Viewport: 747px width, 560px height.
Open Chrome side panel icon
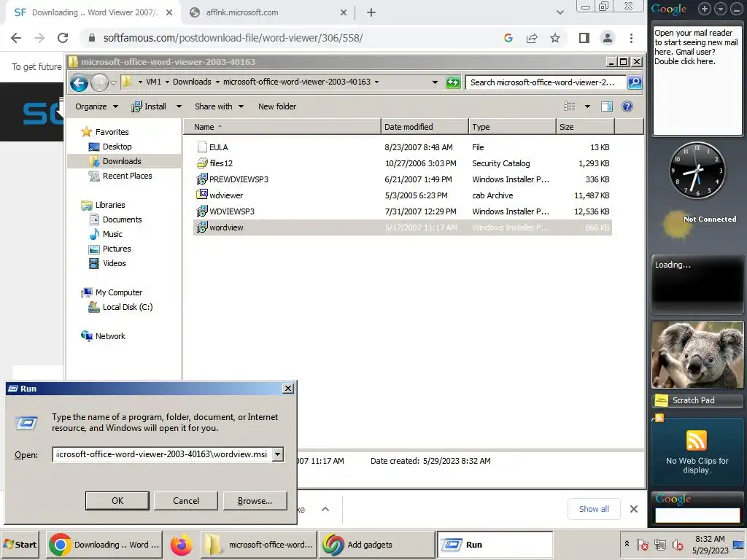584,38
